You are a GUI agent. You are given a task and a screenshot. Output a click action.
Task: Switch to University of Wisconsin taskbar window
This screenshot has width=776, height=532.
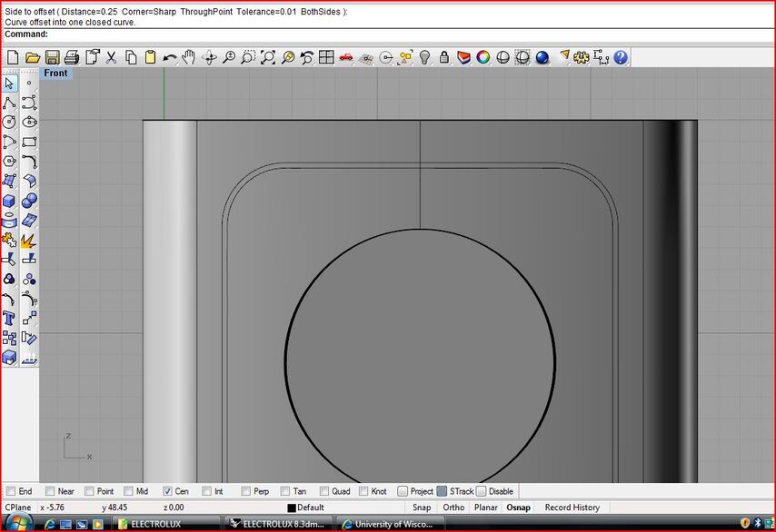pos(390,524)
